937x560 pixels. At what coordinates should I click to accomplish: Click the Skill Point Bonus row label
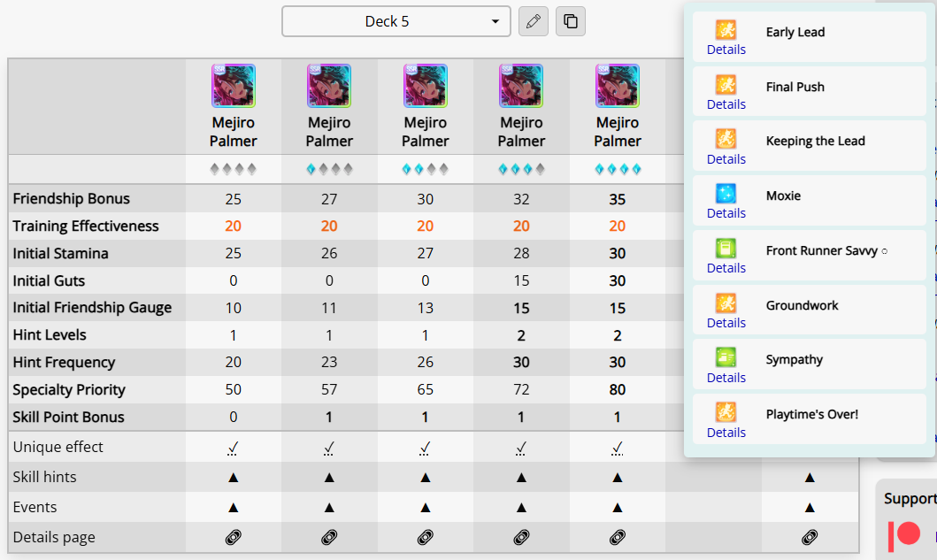68,418
